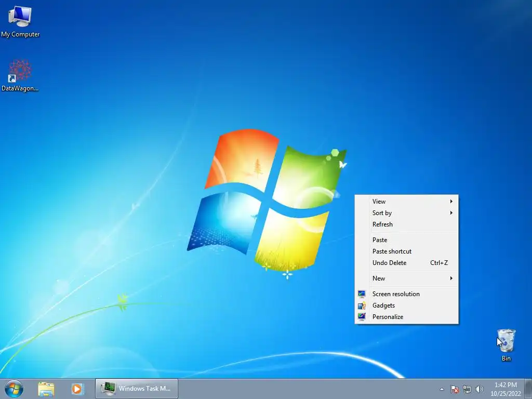
Task: Open the volume speaker tray icon
Action: (480, 389)
